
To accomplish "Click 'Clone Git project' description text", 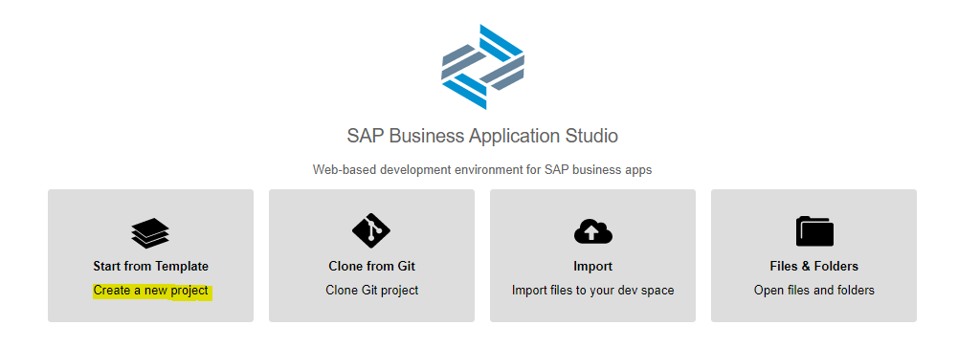I will coord(372,291).
